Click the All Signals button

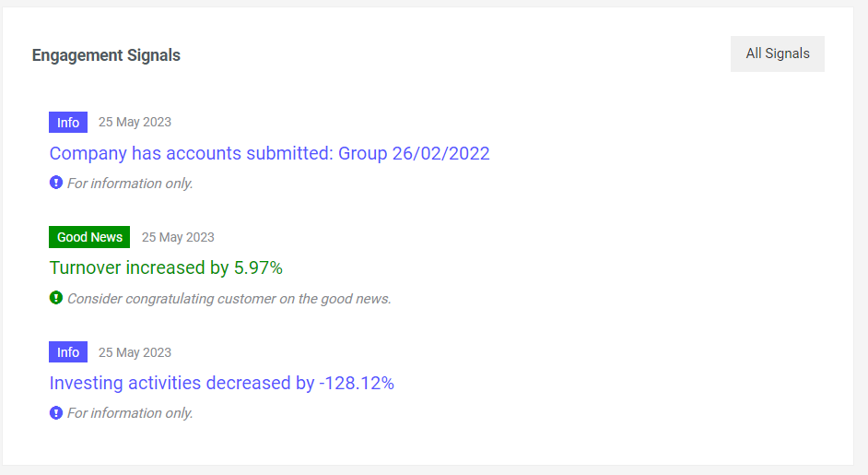point(777,53)
